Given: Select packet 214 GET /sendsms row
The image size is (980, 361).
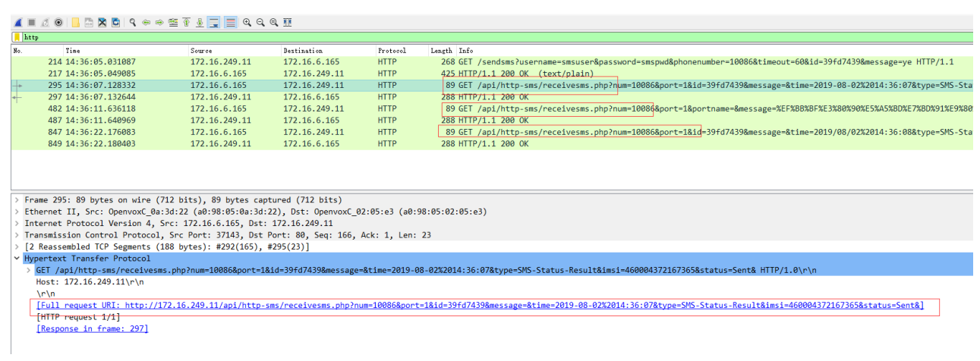Looking at the screenshot, I should tap(492, 61).
